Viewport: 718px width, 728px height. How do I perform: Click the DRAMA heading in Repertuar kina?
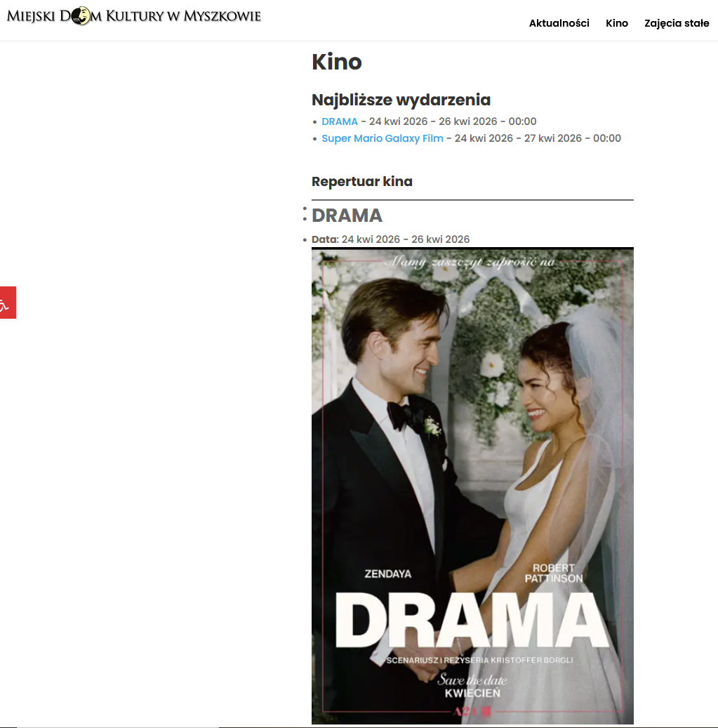tap(347, 216)
